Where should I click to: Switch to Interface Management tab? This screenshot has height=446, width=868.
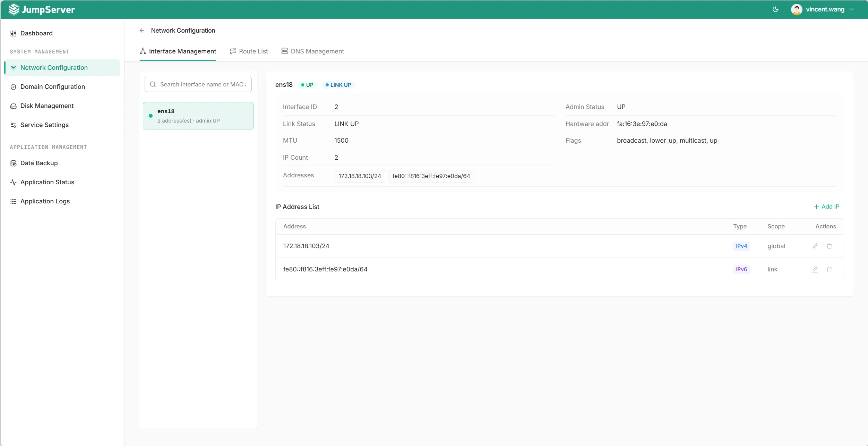tap(178, 51)
